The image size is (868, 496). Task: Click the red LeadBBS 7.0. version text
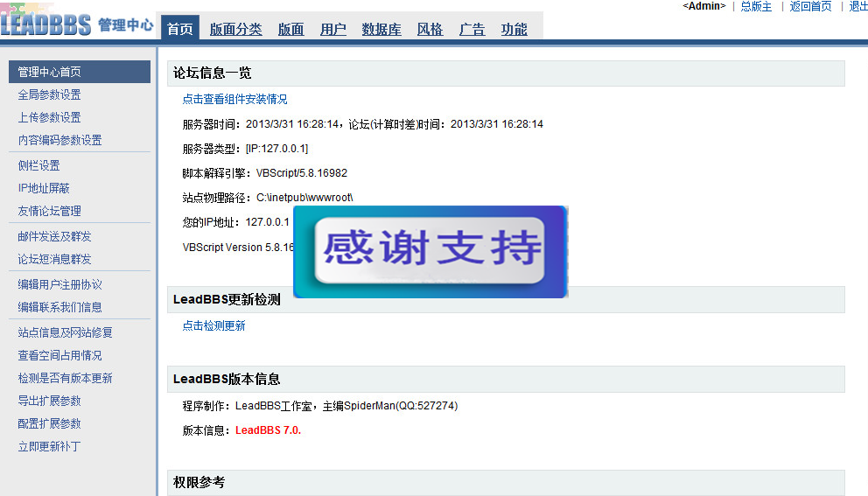coord(268,430)
